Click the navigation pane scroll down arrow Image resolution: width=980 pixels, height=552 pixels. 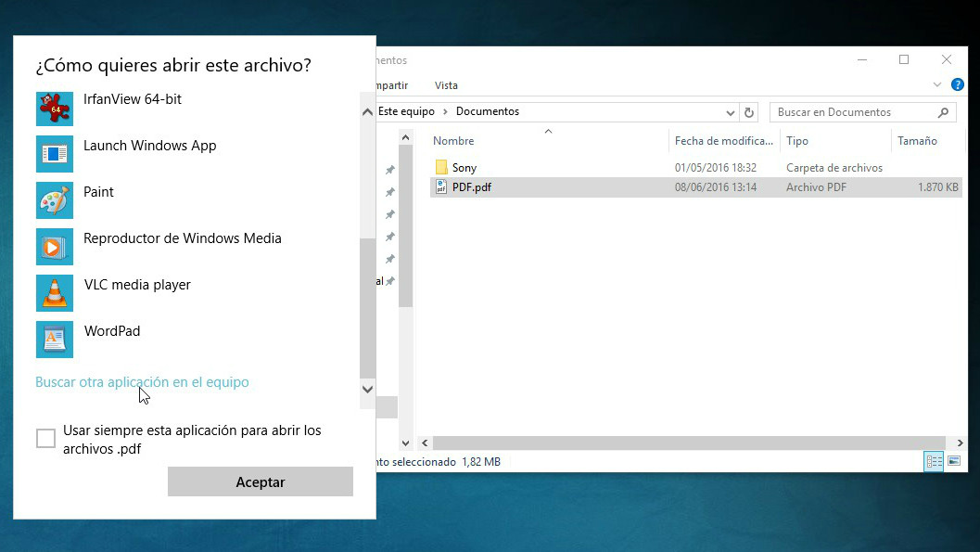(x=405, y=443)
